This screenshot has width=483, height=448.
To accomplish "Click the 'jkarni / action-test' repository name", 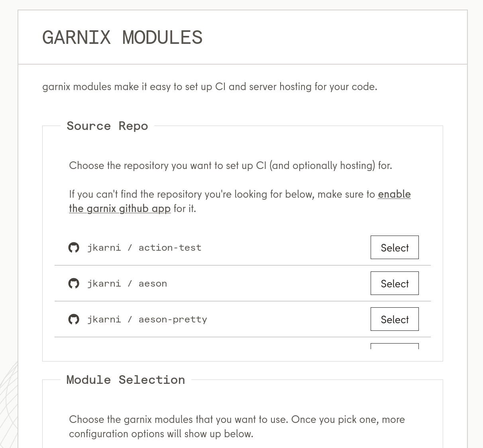I will point(144,248).
